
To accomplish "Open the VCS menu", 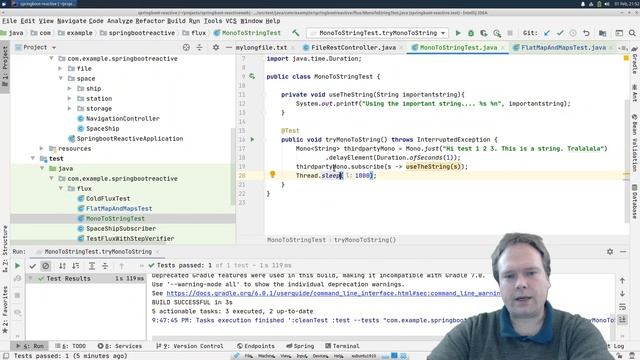I will coord(231,21).
